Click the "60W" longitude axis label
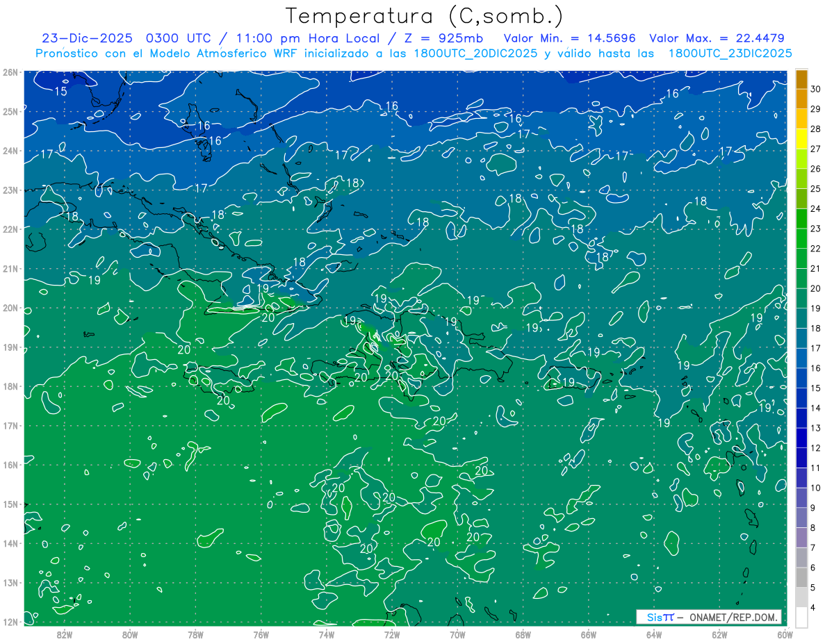The image size is (834, 644). click(x=784, y=634)
